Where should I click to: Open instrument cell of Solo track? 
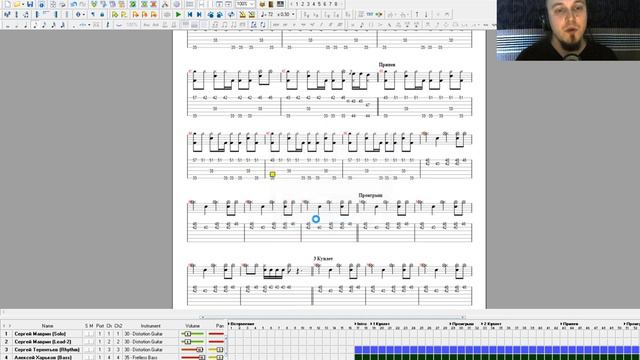pos(151,333)
